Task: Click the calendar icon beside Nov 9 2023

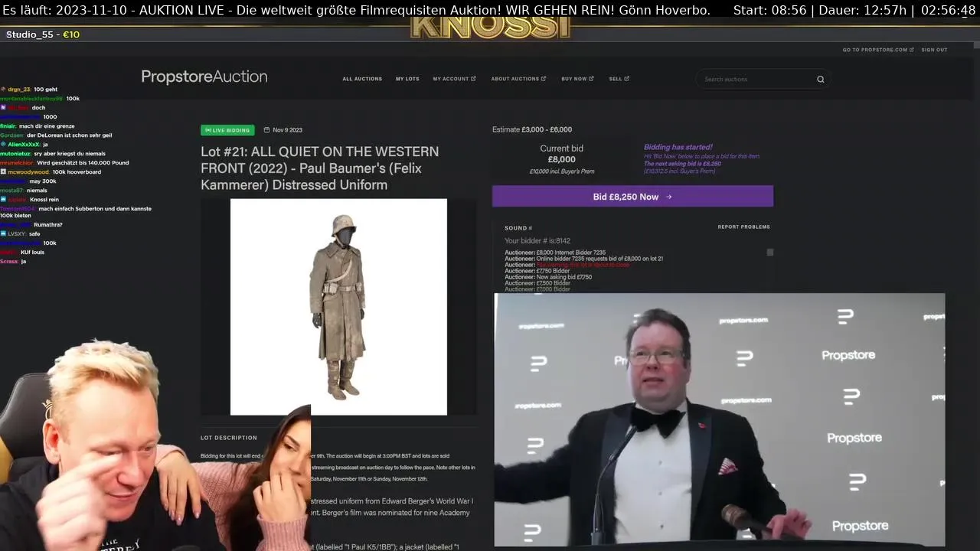Action: click(x=266, y=130)
